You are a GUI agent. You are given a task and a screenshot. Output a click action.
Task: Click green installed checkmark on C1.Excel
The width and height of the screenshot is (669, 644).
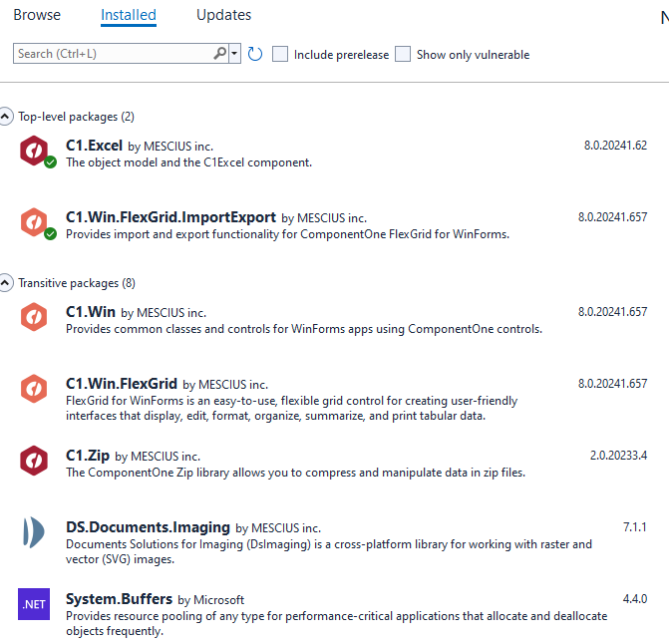[50, 162]
